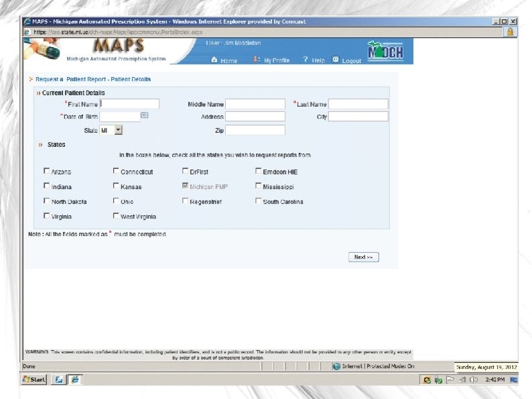Click the Next >> button

click(364, 257)
